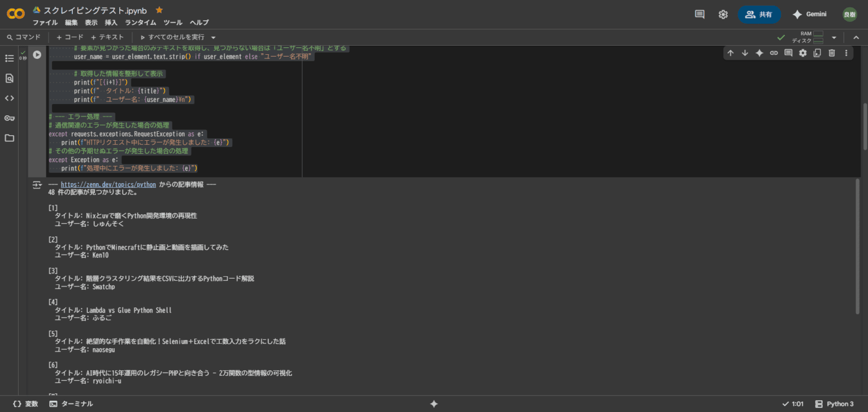Viewport: 868px width, 412px height.
Task: Open the Gemini assistant
Action: [809, 14]
